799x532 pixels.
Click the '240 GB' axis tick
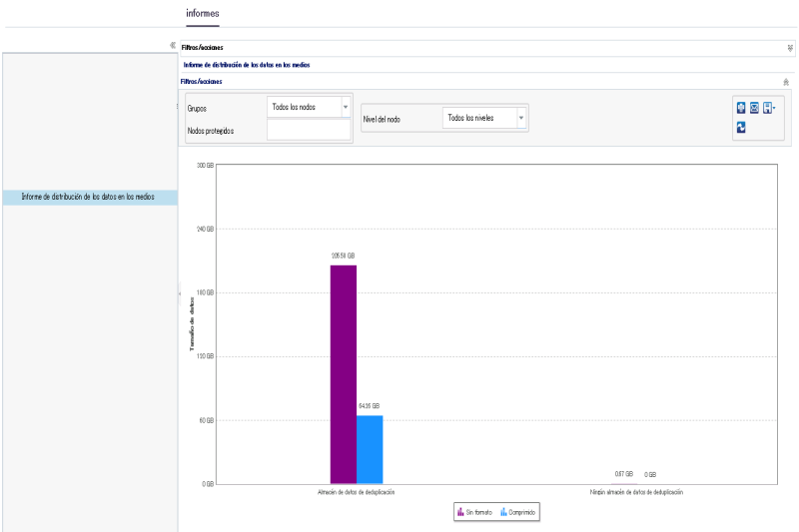click(206, 230)
